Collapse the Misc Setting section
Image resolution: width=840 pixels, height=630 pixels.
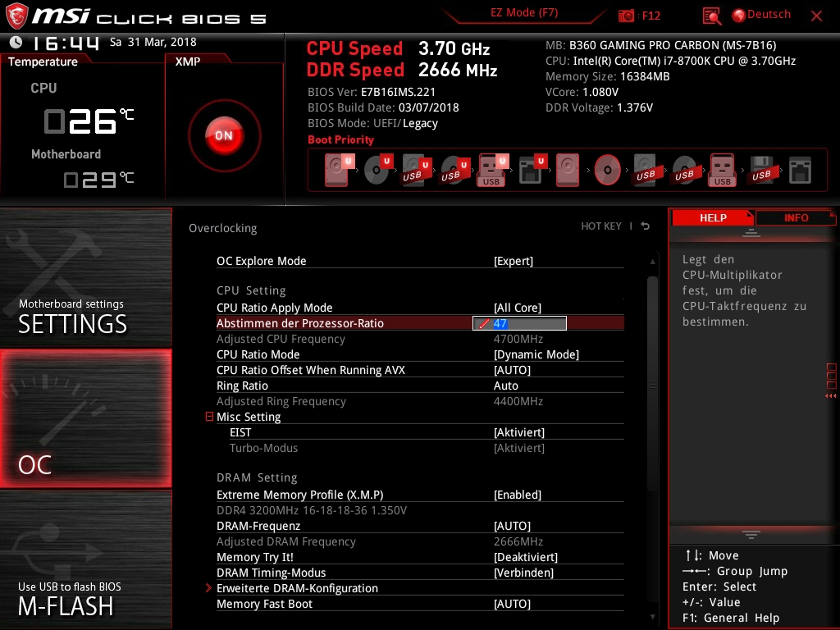point(209,416)
